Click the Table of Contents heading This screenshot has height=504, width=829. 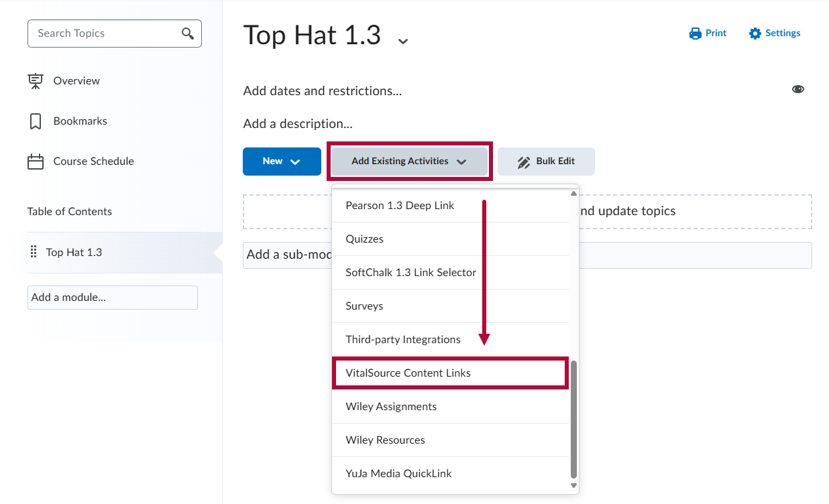click(x=70, y=212)
